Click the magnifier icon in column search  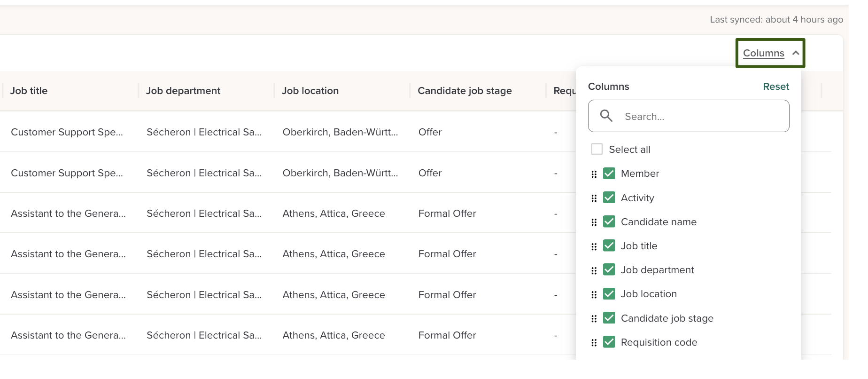point(606,116)
